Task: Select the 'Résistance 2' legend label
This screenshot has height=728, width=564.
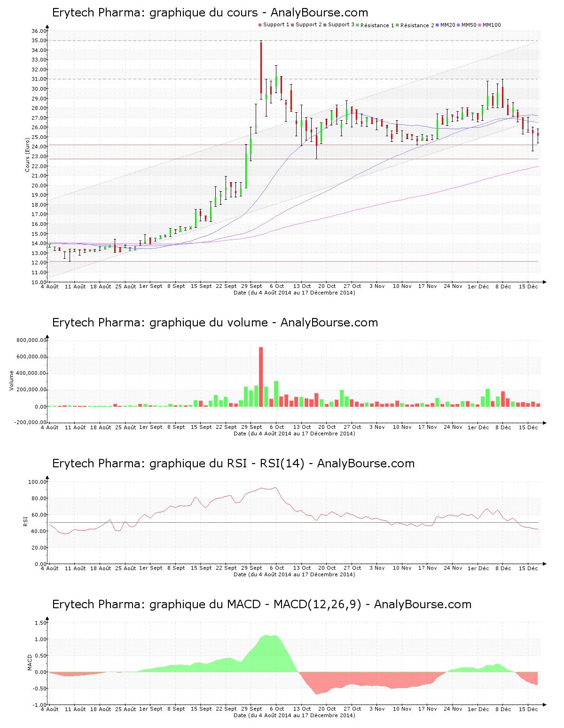Action: [417, 25]
